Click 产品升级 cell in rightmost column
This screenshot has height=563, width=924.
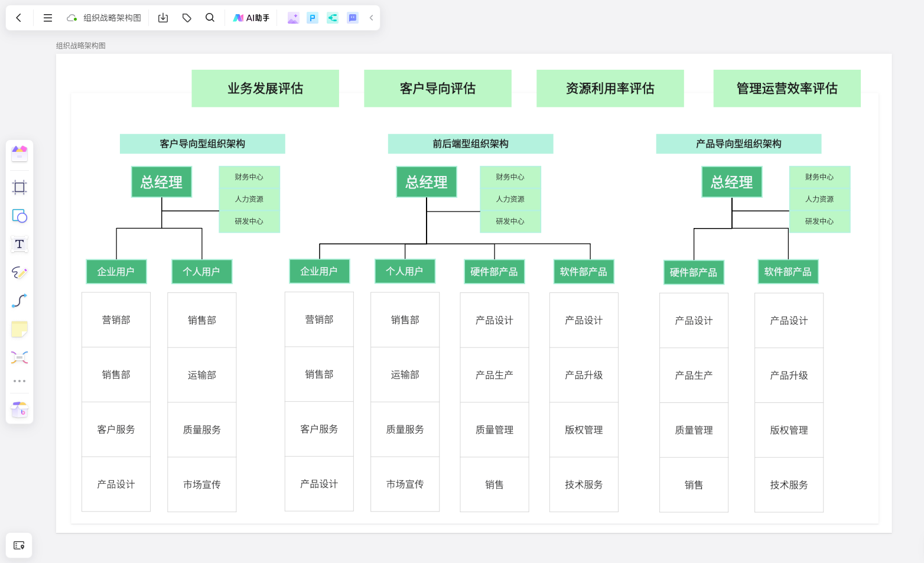pos(789,376)
